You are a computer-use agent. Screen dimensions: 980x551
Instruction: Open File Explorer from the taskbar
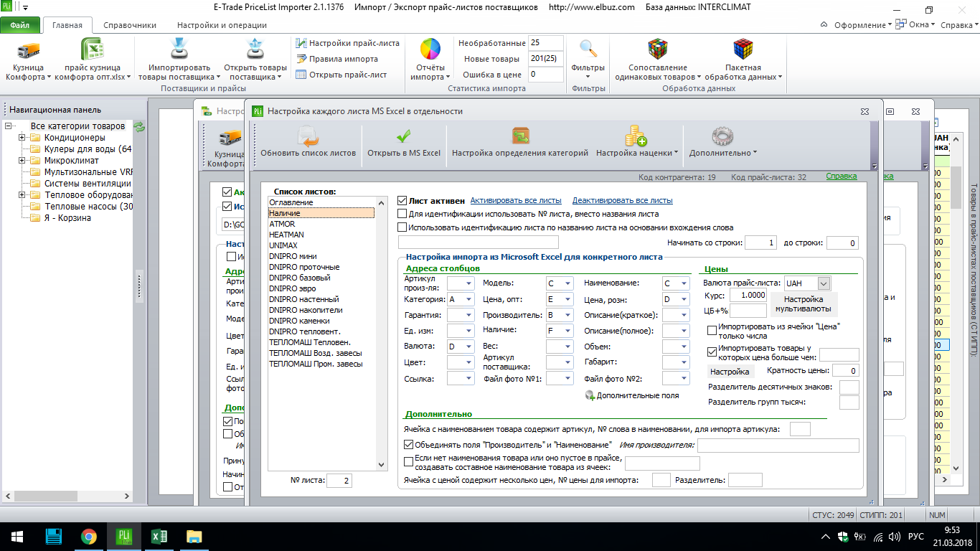[194, 537]
